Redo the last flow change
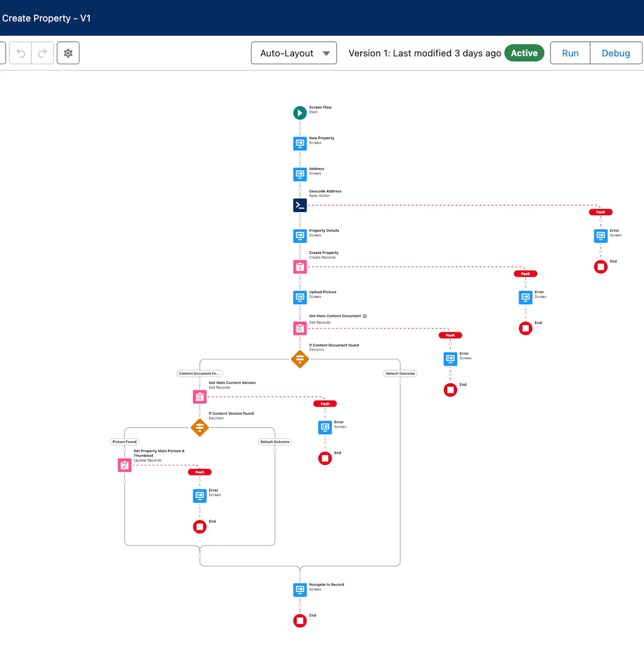The image size is (644, 663). tap(43, 53)
